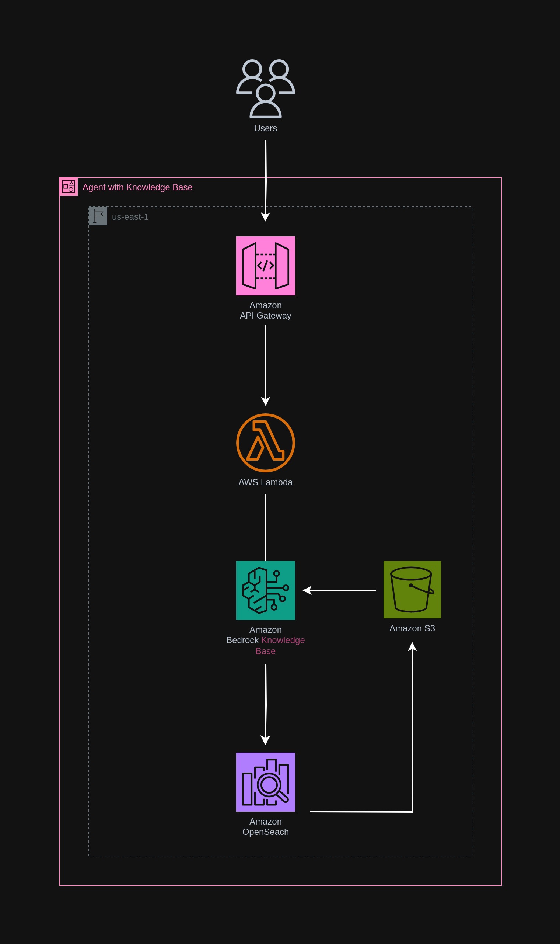Click the 'Amazon Bedrock Knowledge Base' label
This screenshot has height=944, width=560.
[x=265, y=641]
